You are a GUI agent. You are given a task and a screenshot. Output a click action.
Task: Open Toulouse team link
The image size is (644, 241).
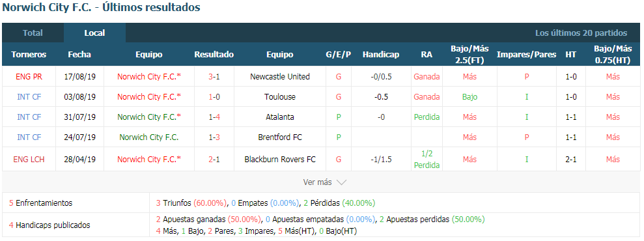tap(280, 97)
